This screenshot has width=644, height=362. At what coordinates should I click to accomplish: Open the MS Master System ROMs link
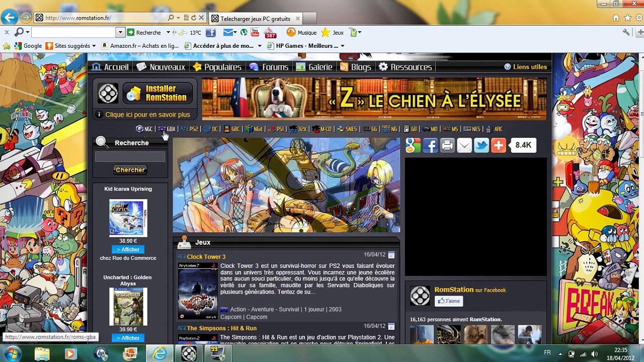(x=451, y=129)
